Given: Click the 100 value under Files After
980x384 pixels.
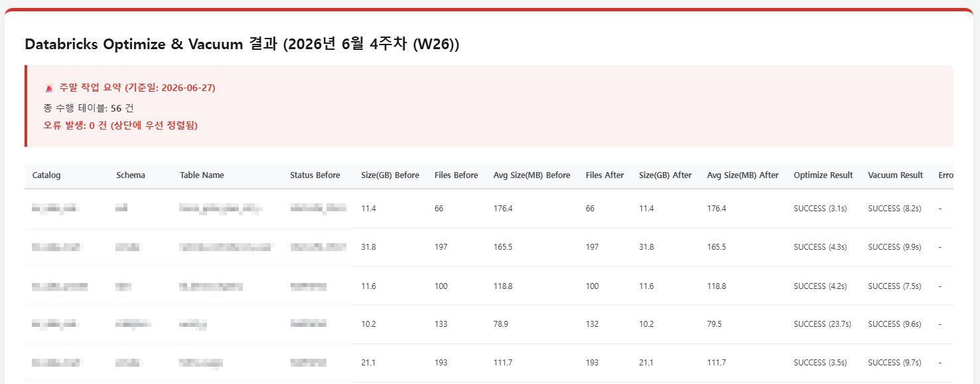Looking at the screenshot, I should (593, 286).
